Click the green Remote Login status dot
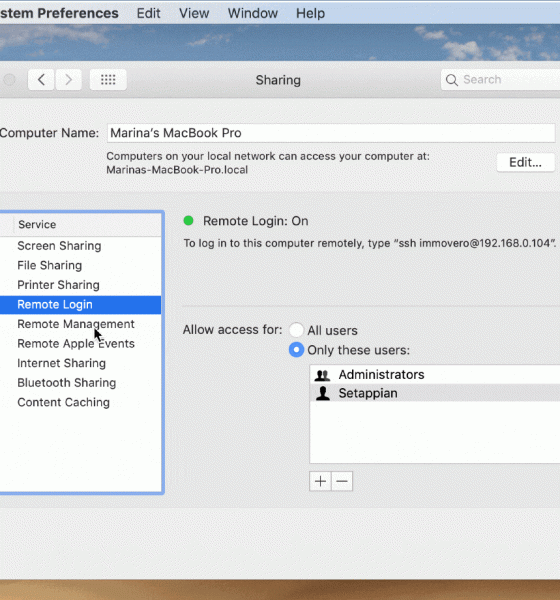The height and width of the screenshot is (600, 560). (188, 220)
